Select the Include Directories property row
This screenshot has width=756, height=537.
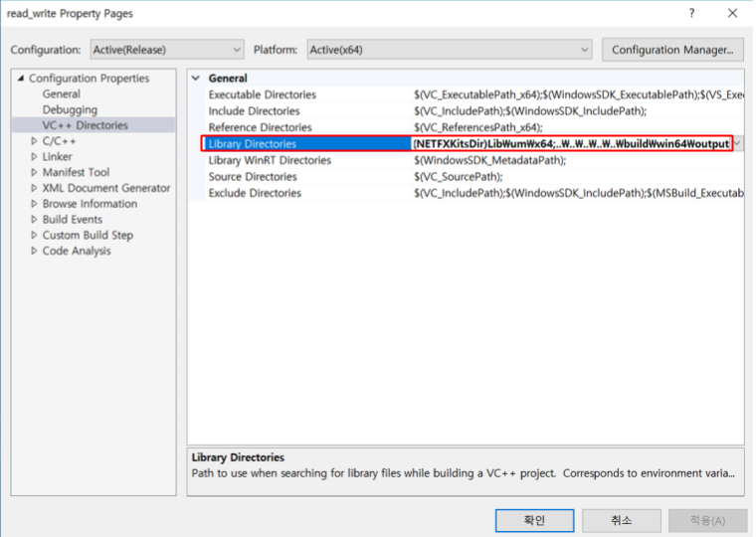[x=254, y=111]
